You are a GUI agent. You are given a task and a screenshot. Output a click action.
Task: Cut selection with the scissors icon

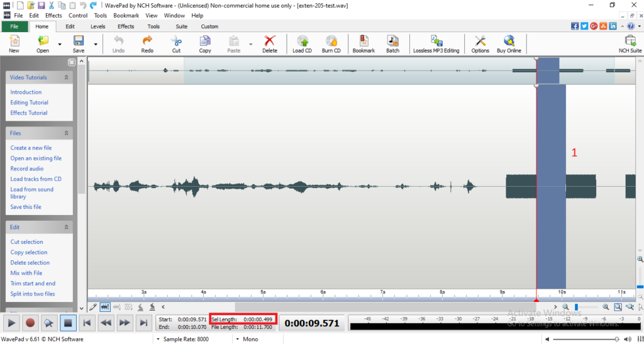pos(176,44)
